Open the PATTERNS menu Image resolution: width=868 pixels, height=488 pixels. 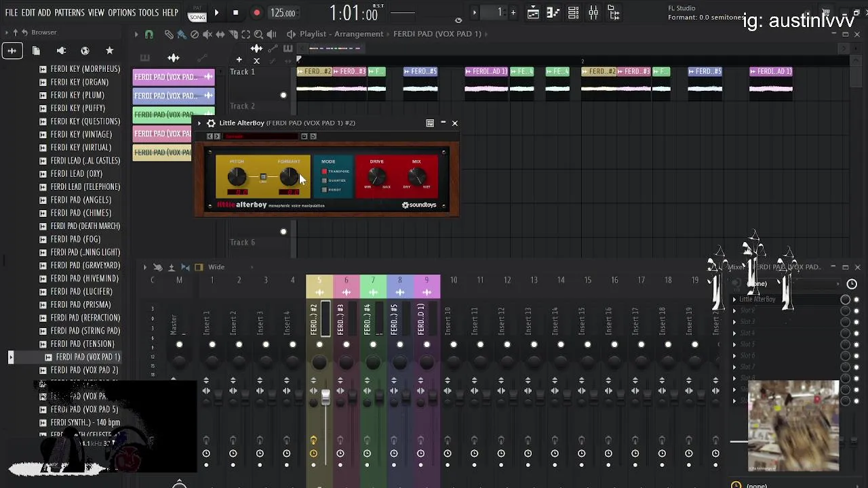(x=69, y=13)
